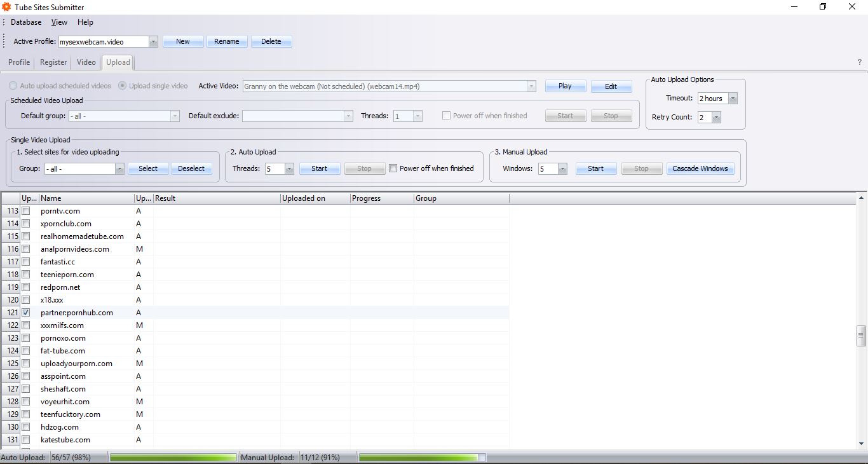Click the Auto Upload progress bar
The width and height of the screenshot is (868, 464).
[173, 458]
